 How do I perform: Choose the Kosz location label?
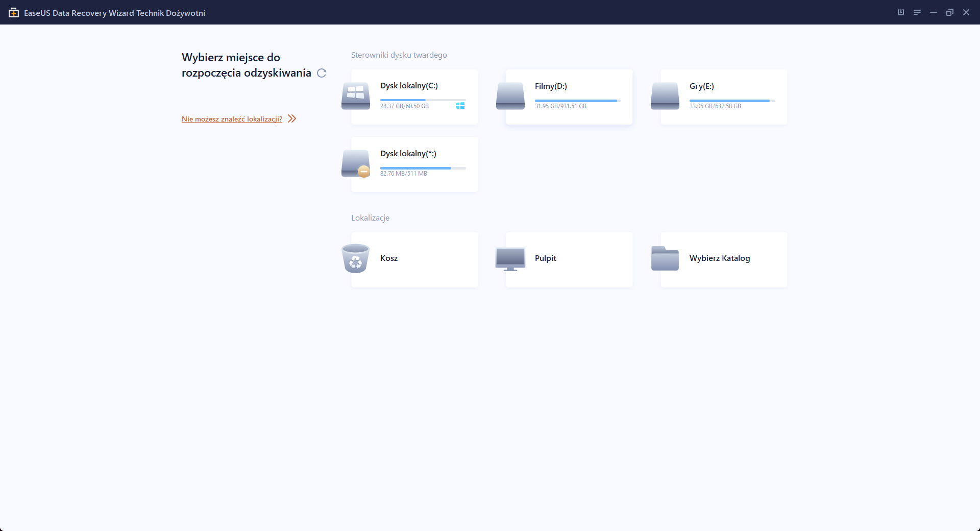[x=389, y=258]
